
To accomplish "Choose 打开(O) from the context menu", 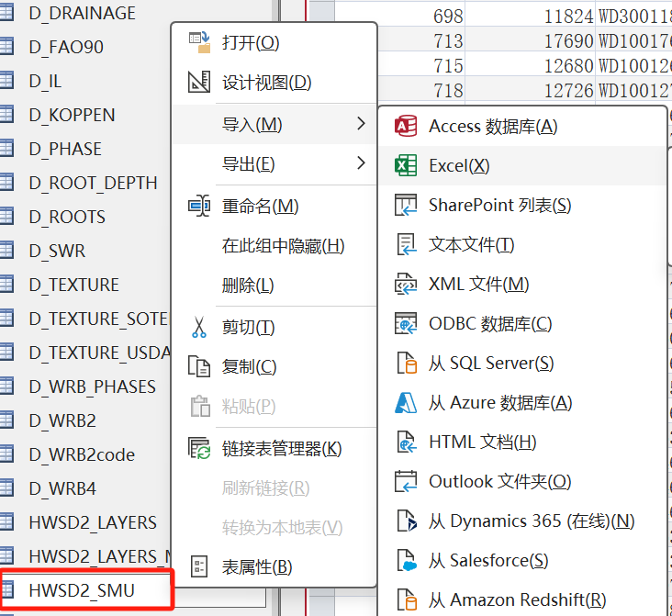I will tap(274, 42).
